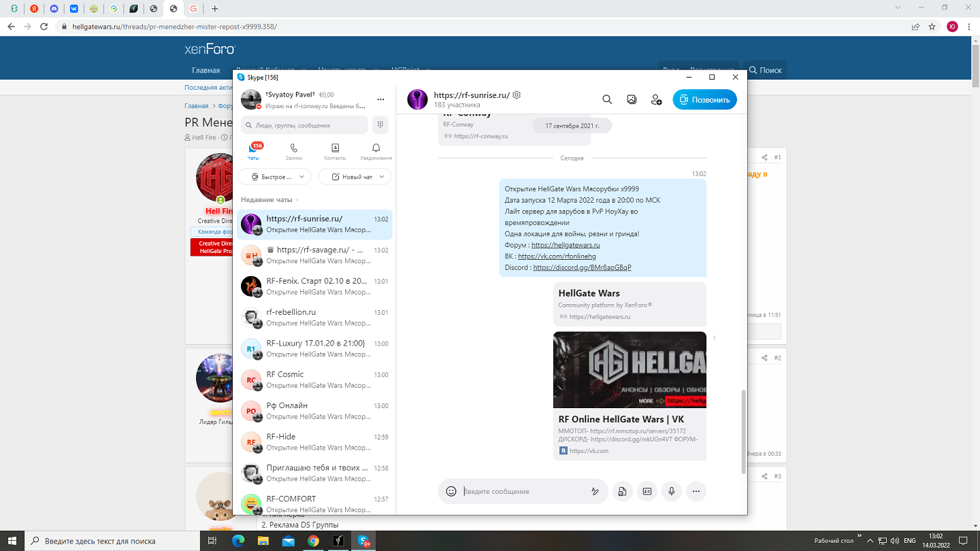Open the Skype profile more menu (three dots)
980x551 pixels.
coord(381,99)
